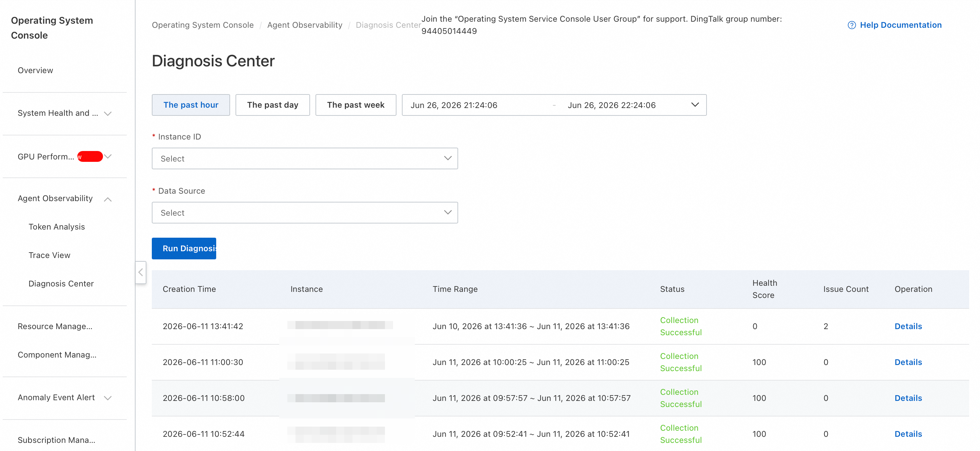This screenshot has height=451, width=980.
Task: Click the red badge beside GPU Perform...
Action: 90,156
